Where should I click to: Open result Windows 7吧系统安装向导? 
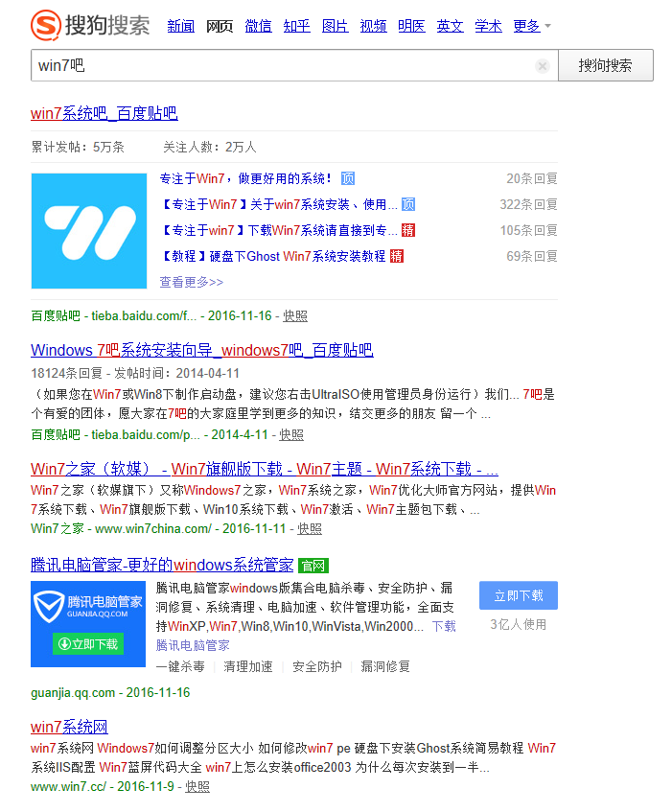pos(202,350)
